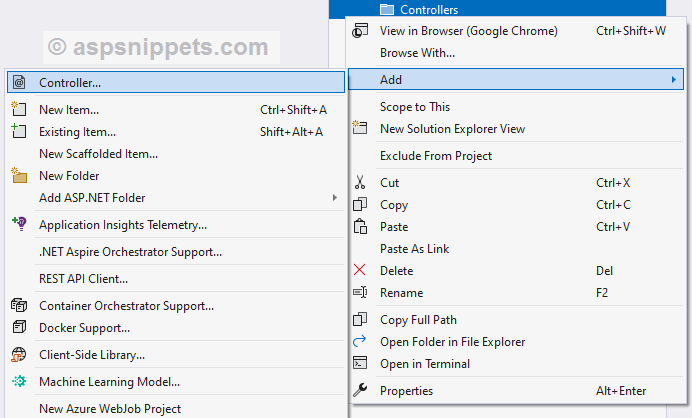Image resolution: width=692 pixels, height=418 pixels.
Task: Click the New Folder icon
Action: point(19,175)
